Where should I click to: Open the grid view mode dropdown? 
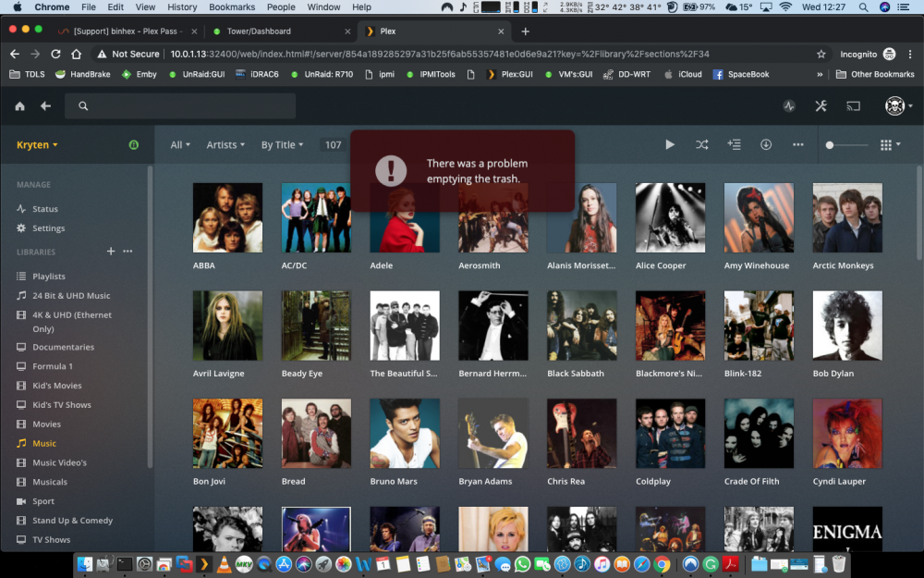pos(890,145)
